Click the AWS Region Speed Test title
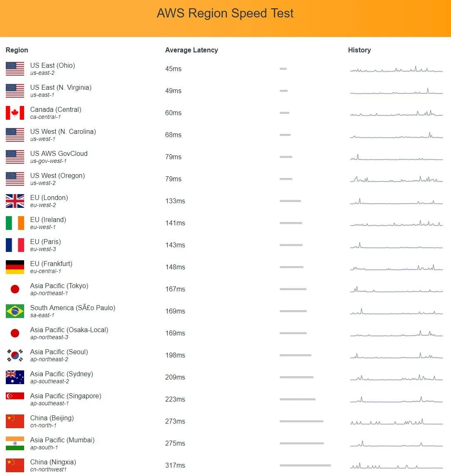This screenshot has width=451, height=476. (x=225, y=13)
